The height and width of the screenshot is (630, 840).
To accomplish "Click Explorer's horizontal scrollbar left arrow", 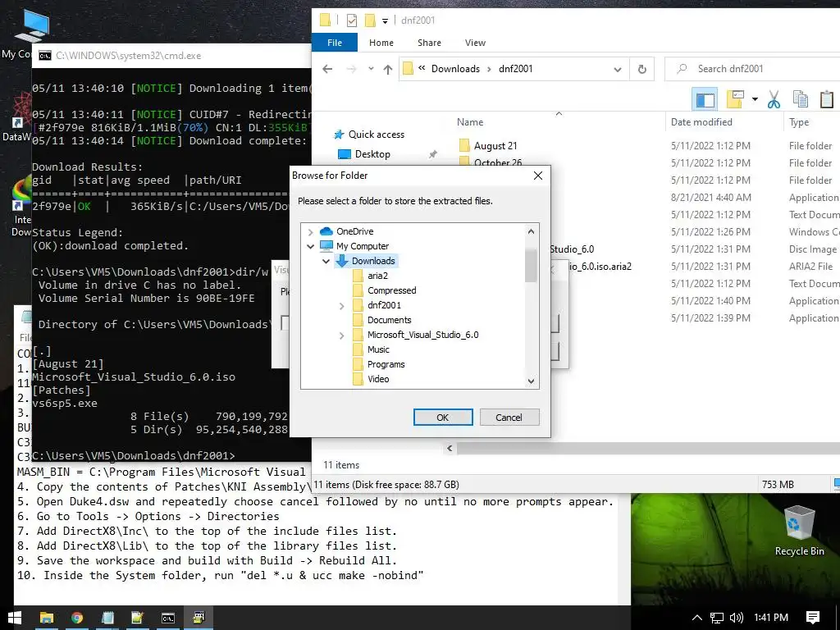I will (450, 449).
